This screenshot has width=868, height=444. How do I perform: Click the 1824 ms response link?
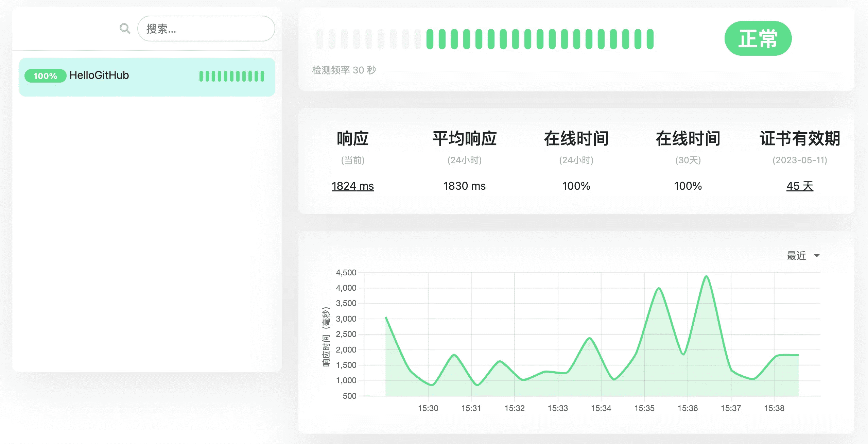point(352,186)
